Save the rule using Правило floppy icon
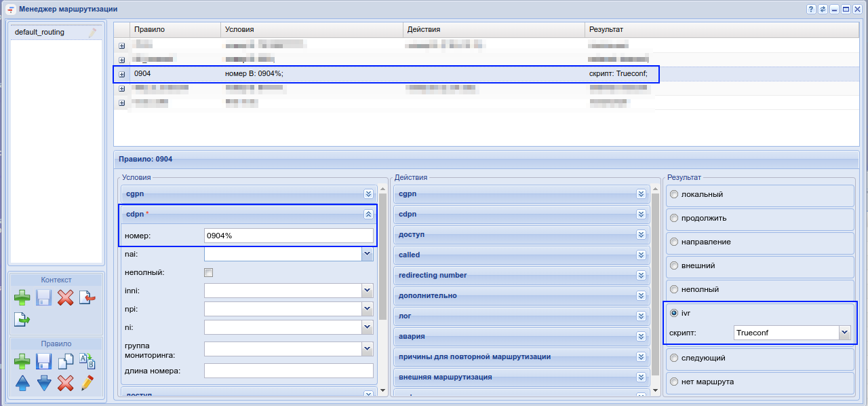This screenshot has width=868, height=406. (44, 361)
